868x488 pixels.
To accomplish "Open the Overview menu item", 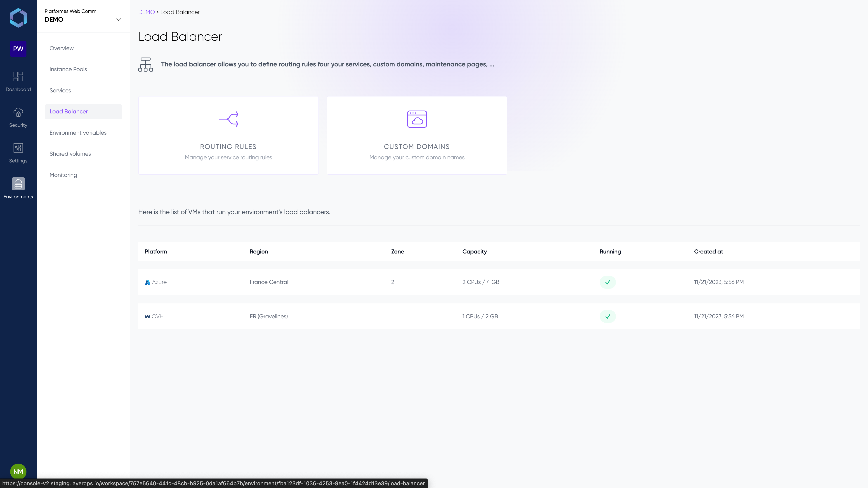I will point(61,48).
